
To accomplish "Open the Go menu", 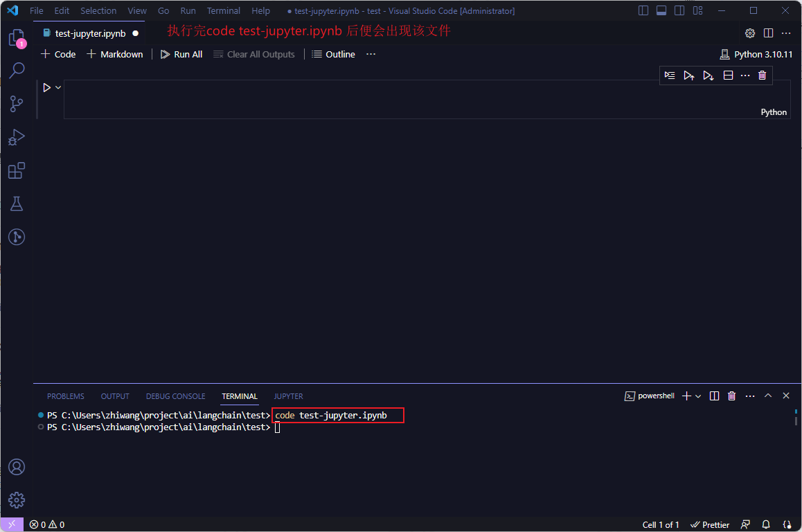I will pos(163,11).
